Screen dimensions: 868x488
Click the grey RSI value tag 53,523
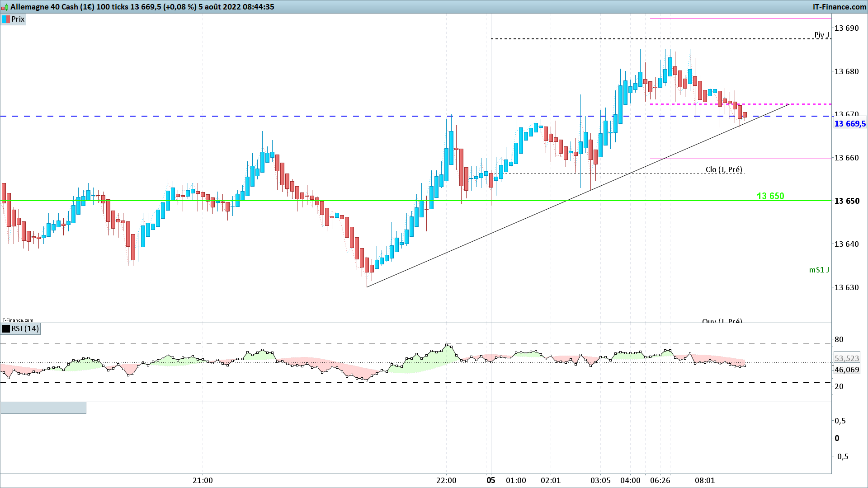847,358
